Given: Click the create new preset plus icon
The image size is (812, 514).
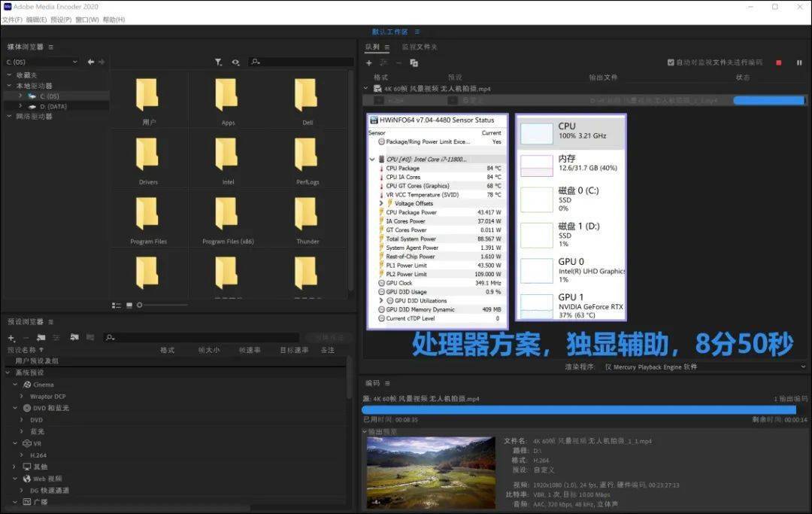Looking at the screenshot, I should pos(11,338).
